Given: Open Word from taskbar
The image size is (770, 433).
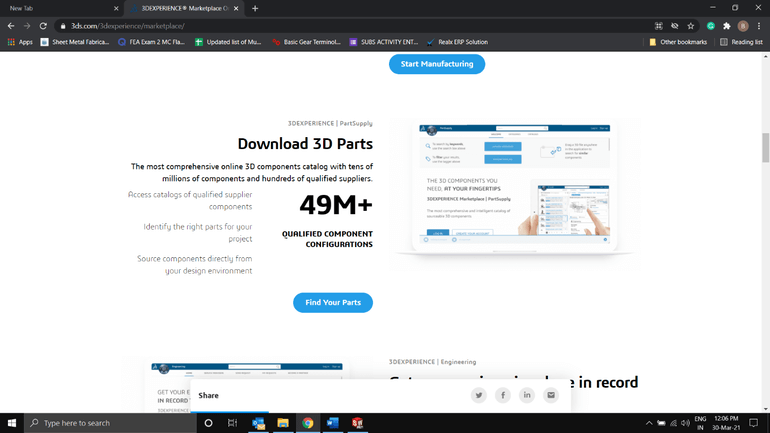Looking at the screenshot, I should [332, 423].
